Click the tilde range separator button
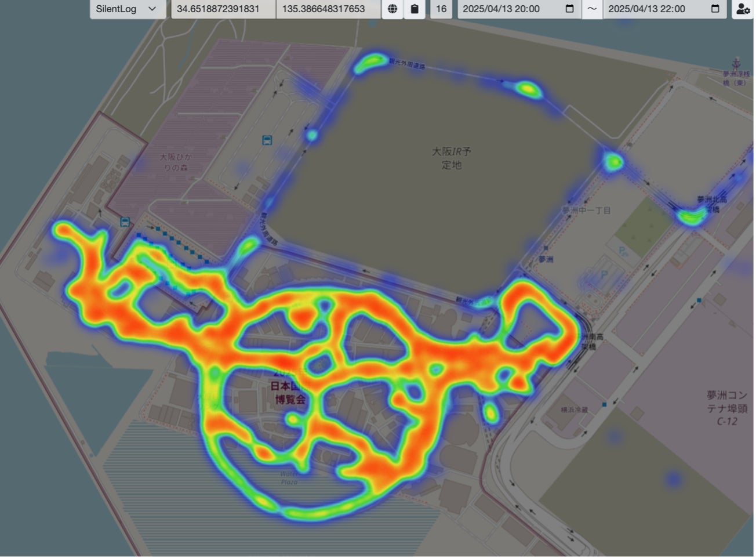This screenshot has height=558, width=756. tap(592, 9)
